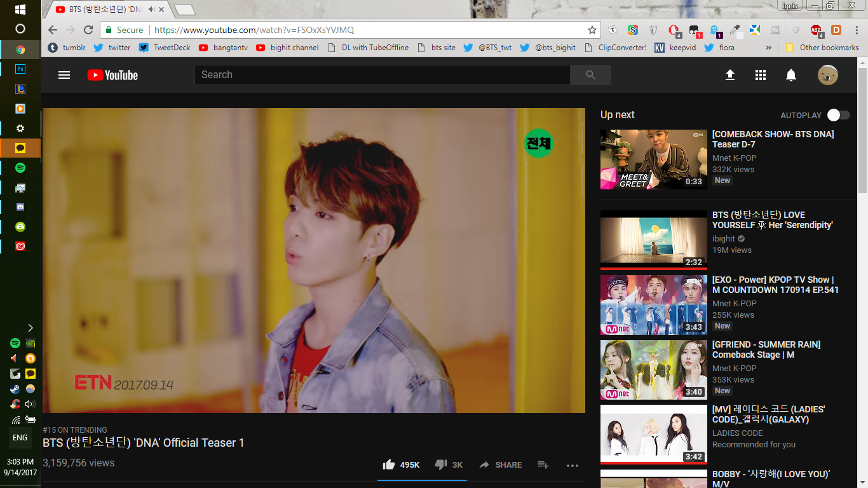Open Photoshop from the taskbar
The height and width of the screenshot is (488, 868).
pyautogui.click(x=20, y=69)
